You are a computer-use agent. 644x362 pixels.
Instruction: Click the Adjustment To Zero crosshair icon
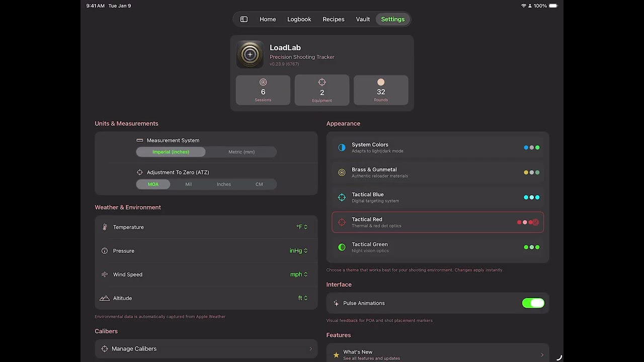point(140,172)
